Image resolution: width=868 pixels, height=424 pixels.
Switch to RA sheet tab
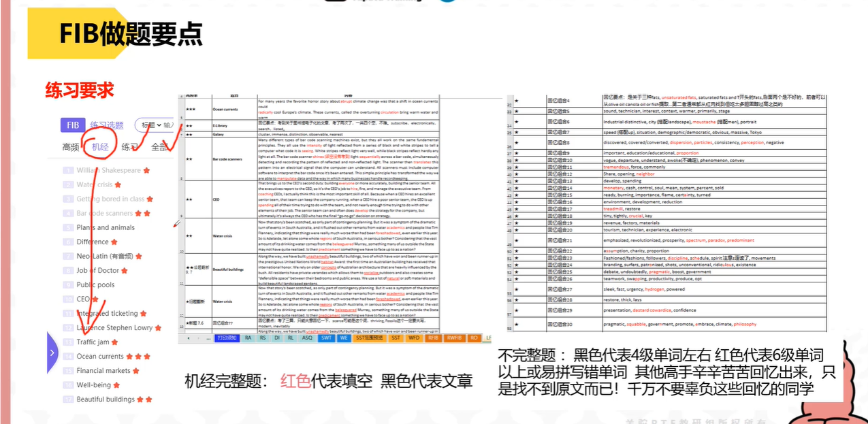(x=248, y=338)
